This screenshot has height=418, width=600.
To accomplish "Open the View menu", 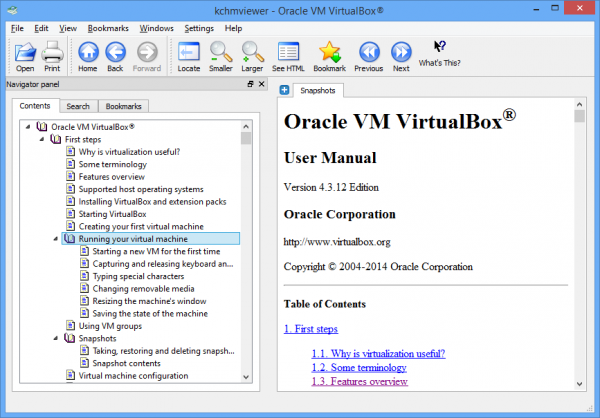I will (68, 28).
